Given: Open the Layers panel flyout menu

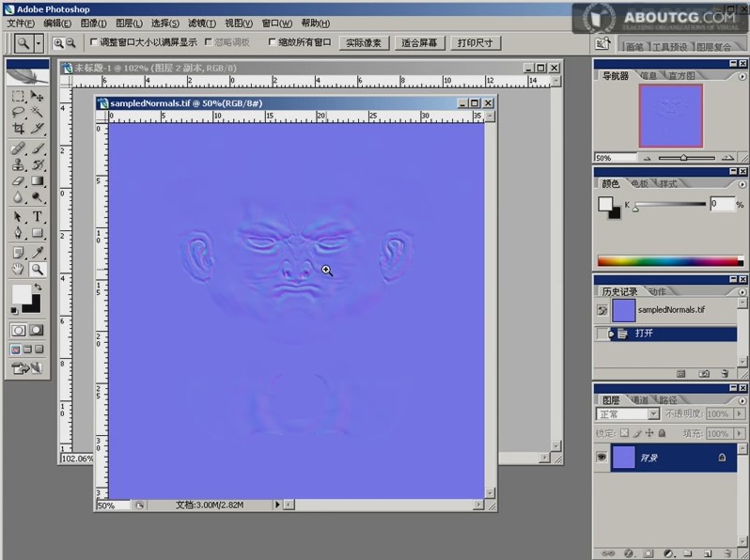Looking at the screenshot, I should pos(742,400).
